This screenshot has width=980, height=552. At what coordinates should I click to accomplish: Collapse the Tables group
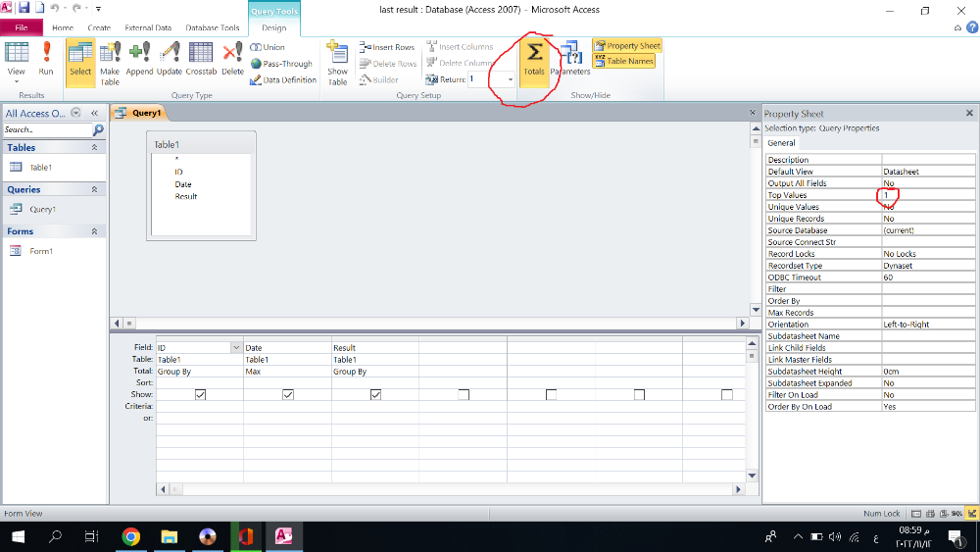[x=94, y=147]
